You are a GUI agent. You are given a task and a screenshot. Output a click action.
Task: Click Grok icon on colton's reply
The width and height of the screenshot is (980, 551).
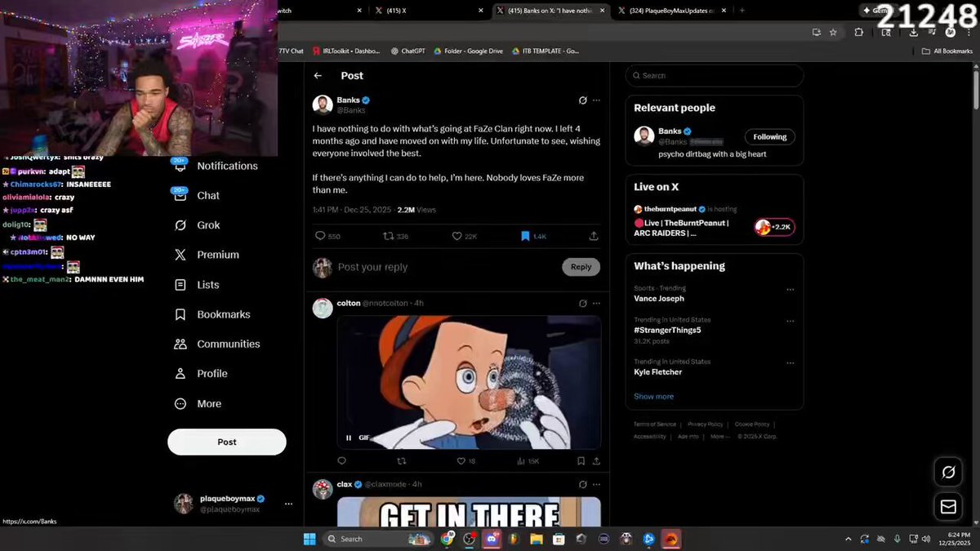coord(582,304)
